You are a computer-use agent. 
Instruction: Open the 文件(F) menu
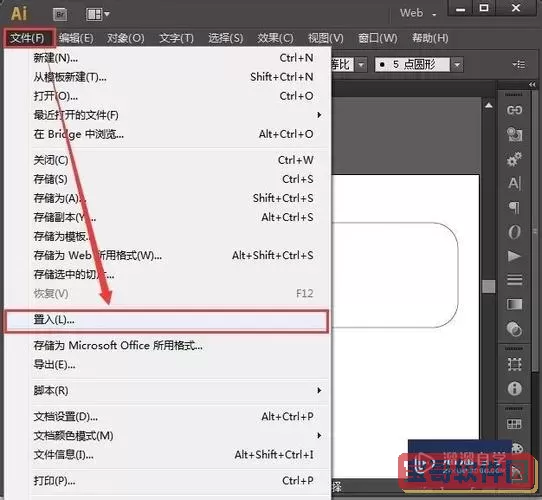[28, 38]
